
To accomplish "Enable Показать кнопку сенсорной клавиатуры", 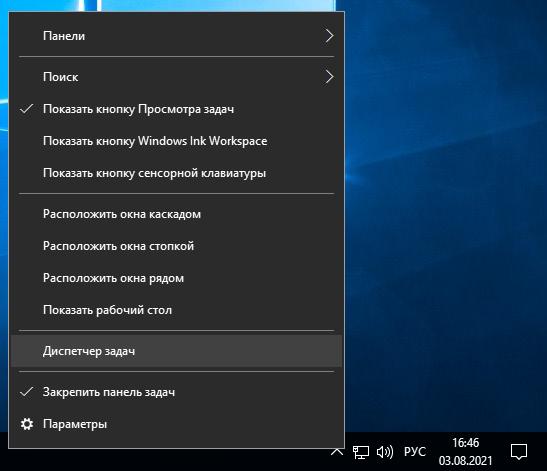I will coord(177,173).
